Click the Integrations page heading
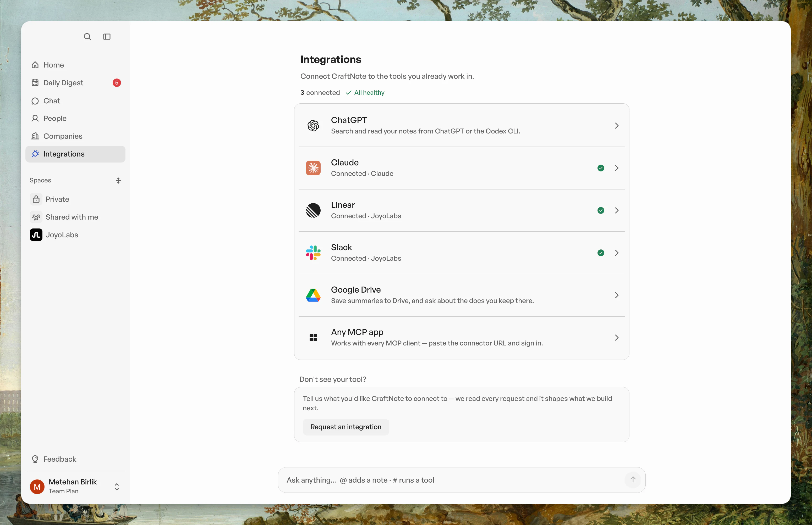Viewport: 812px width, 525px height. click(331, 59)
